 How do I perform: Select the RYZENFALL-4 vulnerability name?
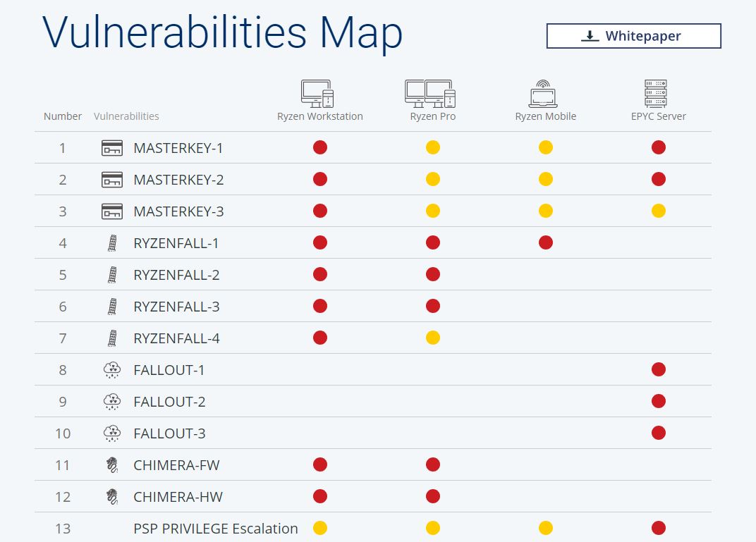[x=176, y=338]
